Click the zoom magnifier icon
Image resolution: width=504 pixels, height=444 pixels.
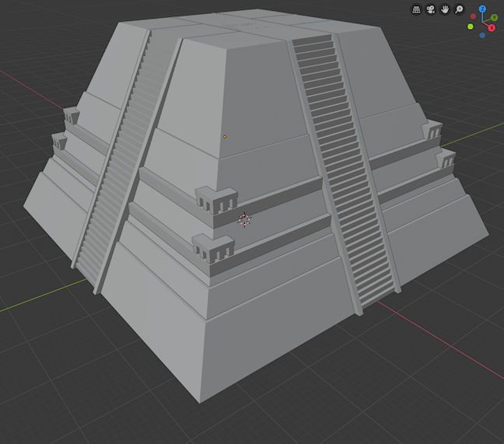coord(459,9)
